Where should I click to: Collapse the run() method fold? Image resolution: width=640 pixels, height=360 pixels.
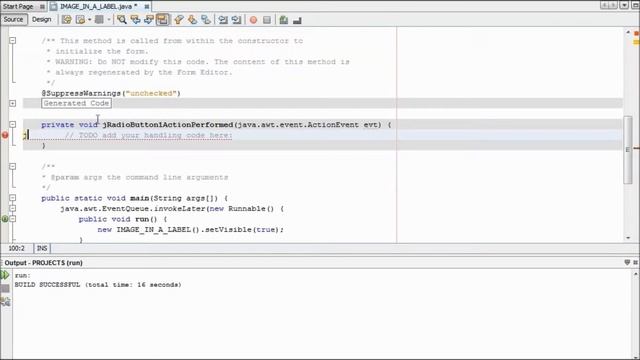point(13,219)
